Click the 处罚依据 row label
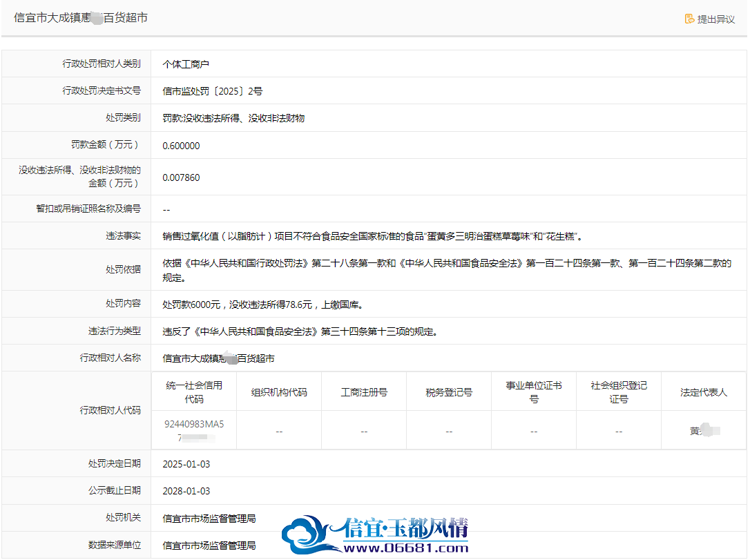Image resolution: width=750 pixels, height=560 pixels. point(124,269)
